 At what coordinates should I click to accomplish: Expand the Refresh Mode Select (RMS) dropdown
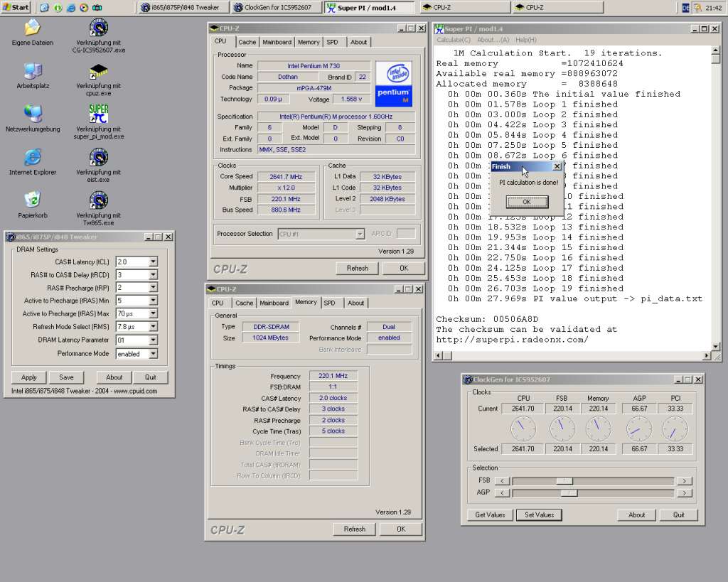pyautogui.click(x=153, y=327)
